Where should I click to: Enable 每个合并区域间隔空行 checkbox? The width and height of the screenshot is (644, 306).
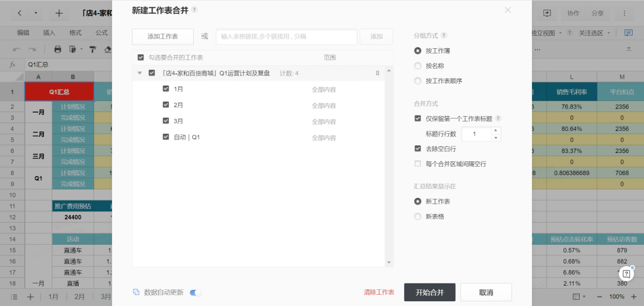(x=417, y=164)
